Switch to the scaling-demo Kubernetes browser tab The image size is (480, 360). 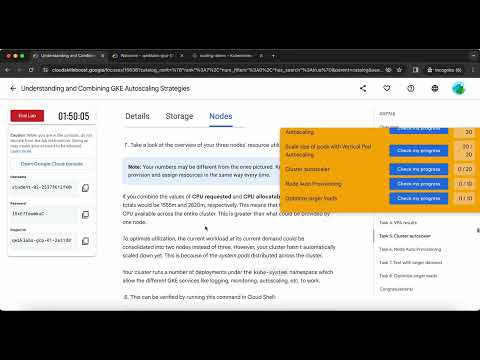click(226, 56)
